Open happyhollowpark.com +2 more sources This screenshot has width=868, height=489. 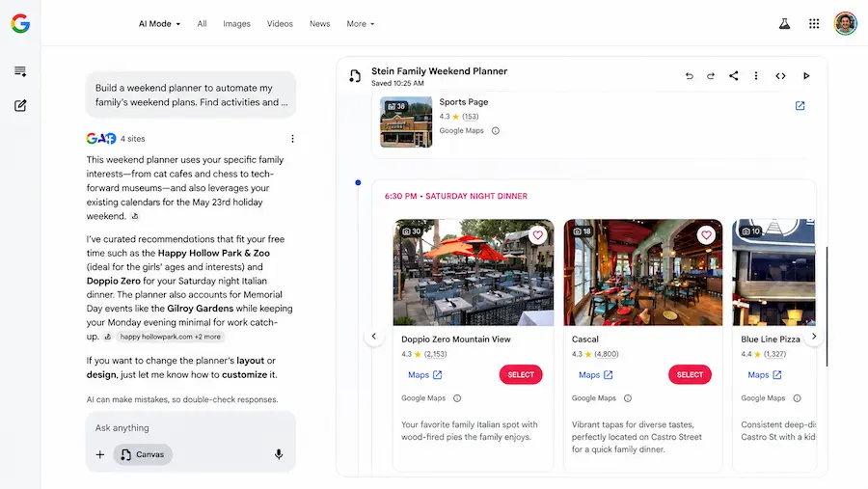click(x=171, y=337)
